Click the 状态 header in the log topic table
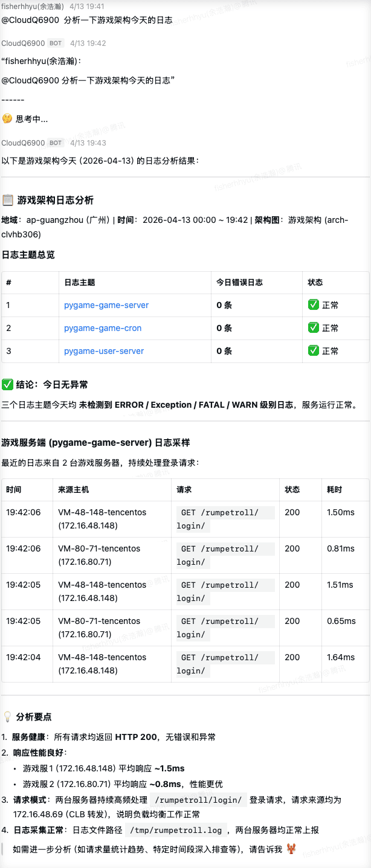Screen dimensions: 371x868 (x=315, y=282)
